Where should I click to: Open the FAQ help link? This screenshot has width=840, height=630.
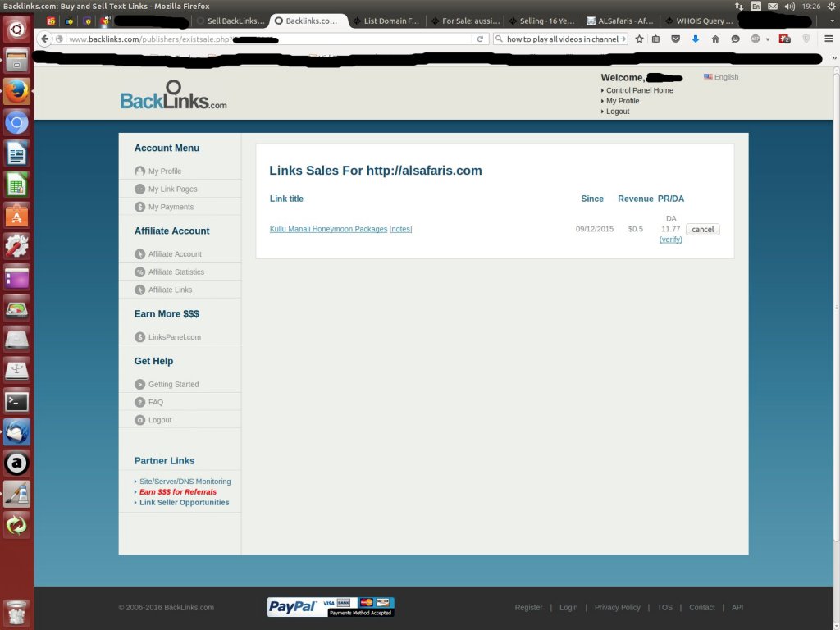pos(156,402)
